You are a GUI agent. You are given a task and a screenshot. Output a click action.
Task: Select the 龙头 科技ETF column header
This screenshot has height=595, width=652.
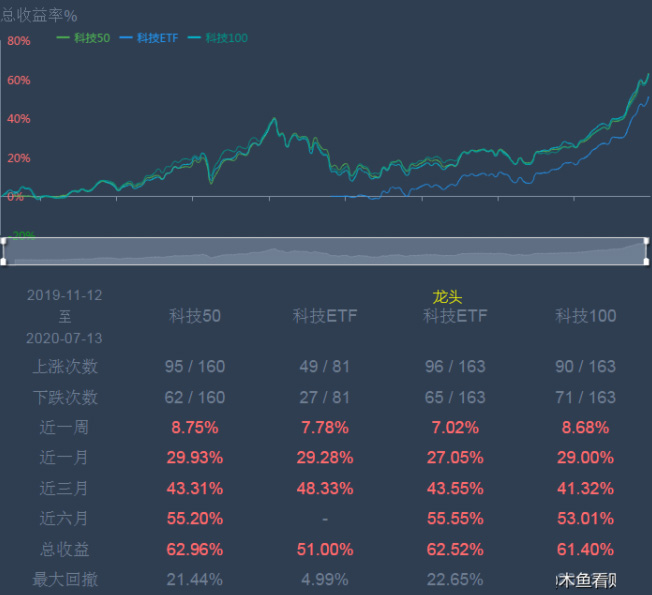click(x=455, y=316)
